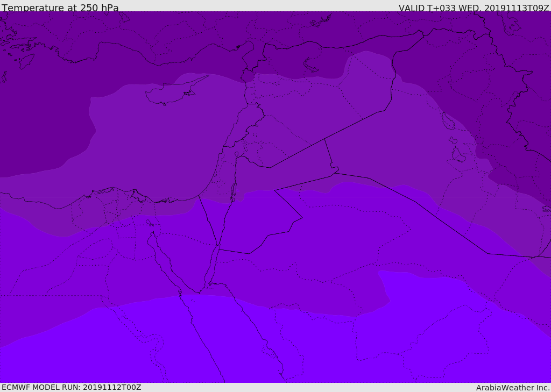The height and width of the screenshot is (392, 551).
Task: Click on the island of Cyprus
Action: pos(172,93)
